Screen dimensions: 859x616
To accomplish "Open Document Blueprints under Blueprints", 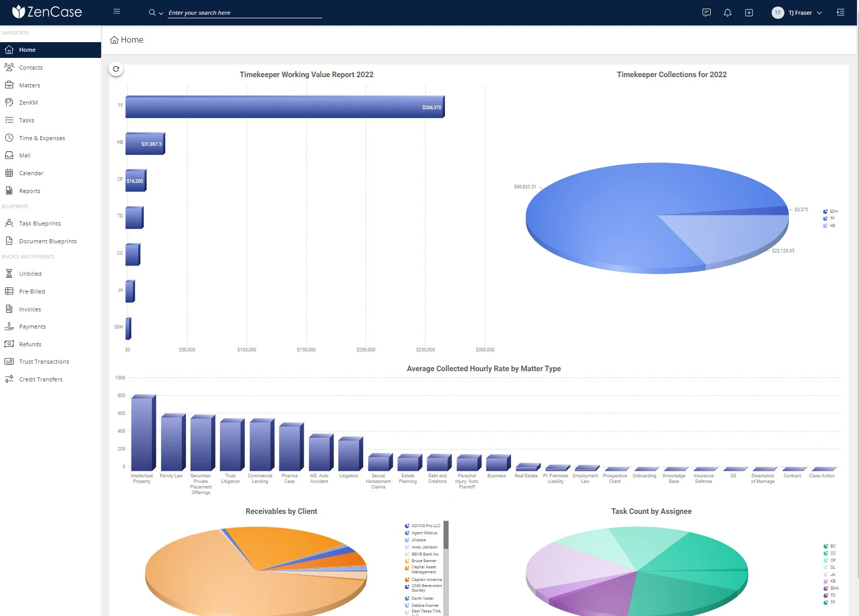I will point(48,241).
